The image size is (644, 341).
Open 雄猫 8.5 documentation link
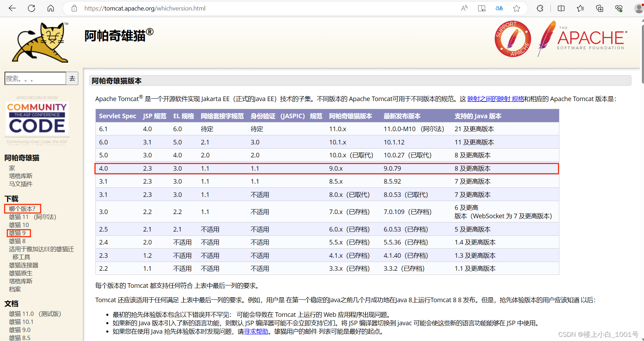point(20,338)
